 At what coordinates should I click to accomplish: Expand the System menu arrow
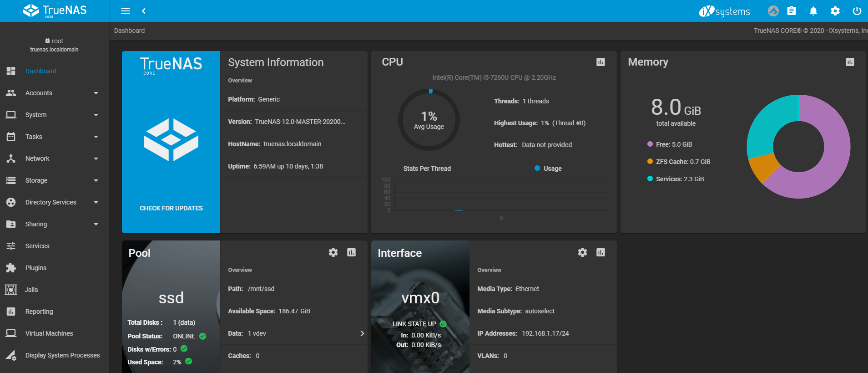click(96, 115)
